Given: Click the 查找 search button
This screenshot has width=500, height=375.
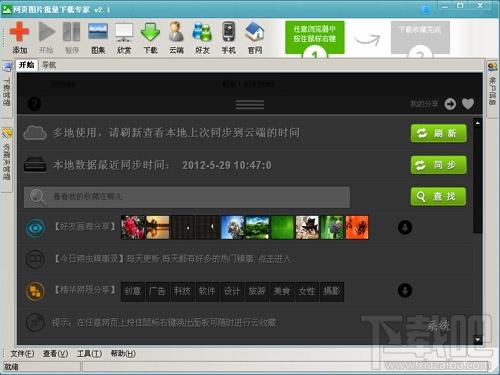Looking at the screenshot, I should 438,196.
